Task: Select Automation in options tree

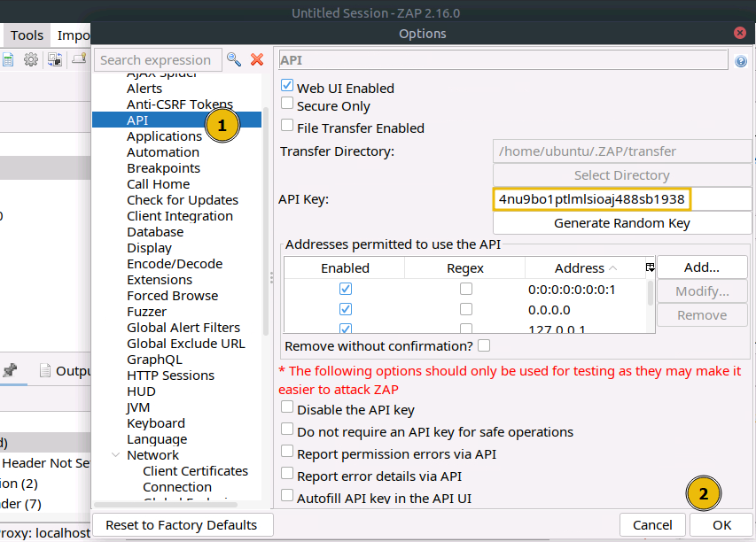Action: pos(163,152)
